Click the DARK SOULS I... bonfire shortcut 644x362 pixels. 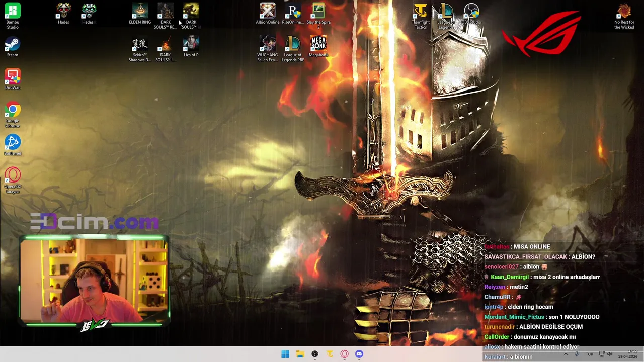click(x=166, y=49)
